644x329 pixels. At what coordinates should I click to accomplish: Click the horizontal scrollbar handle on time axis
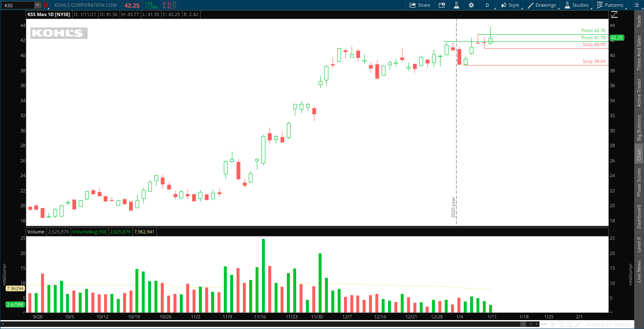523,324
